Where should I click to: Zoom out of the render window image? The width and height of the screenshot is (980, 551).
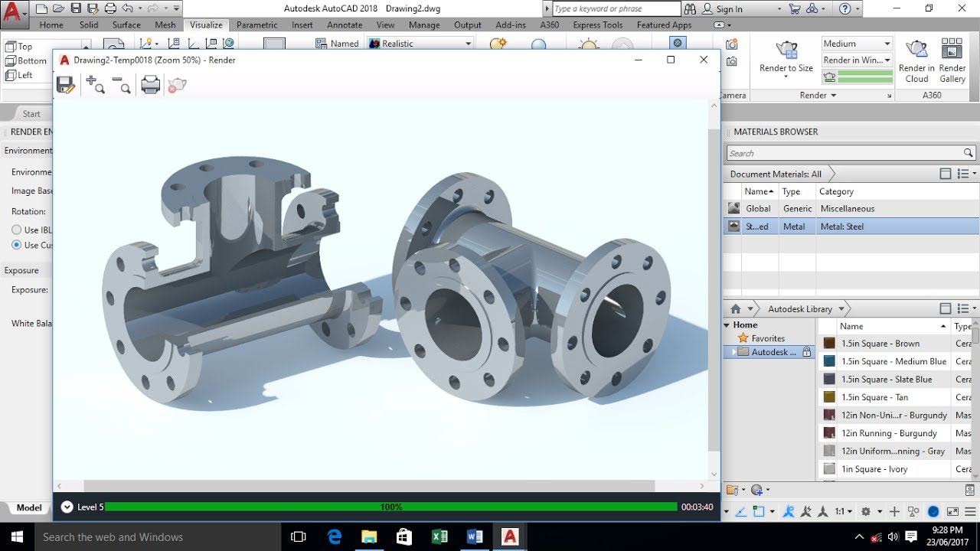click(121, 85)
